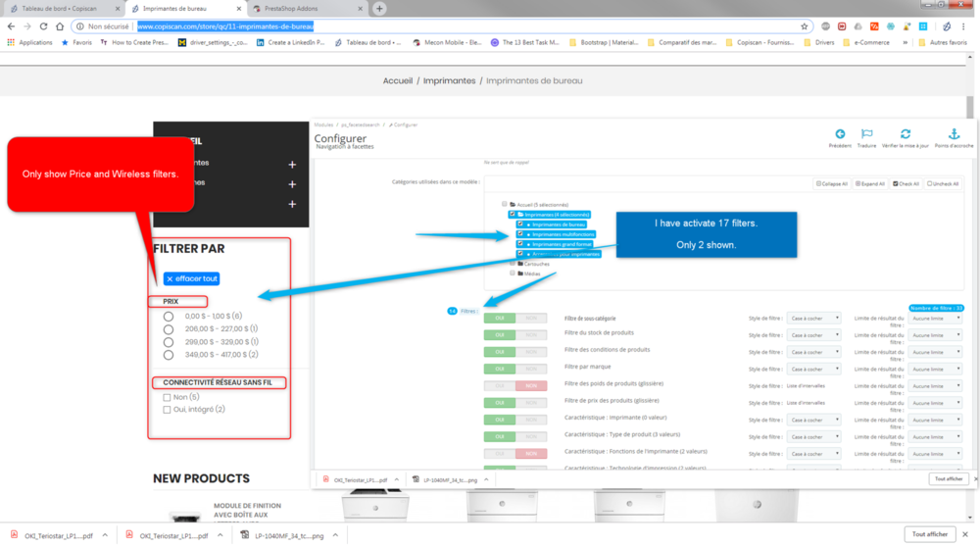
Task: Close the bottom downloads bar
Action: click(x=965, y=534)
